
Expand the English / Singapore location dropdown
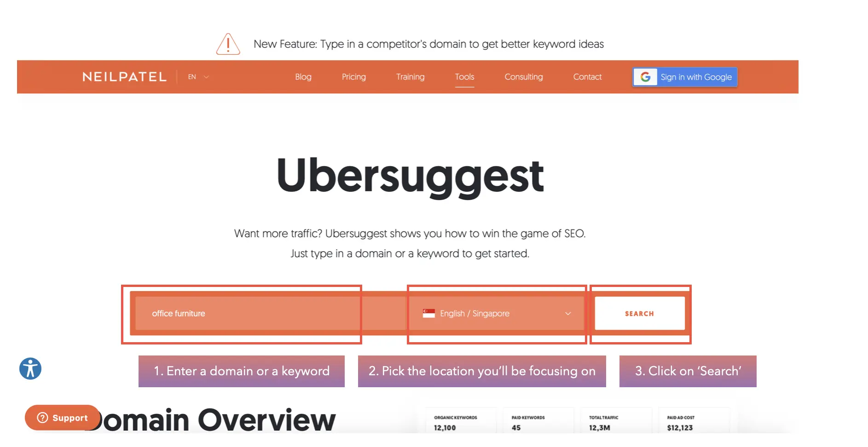(x=497, y=313)
